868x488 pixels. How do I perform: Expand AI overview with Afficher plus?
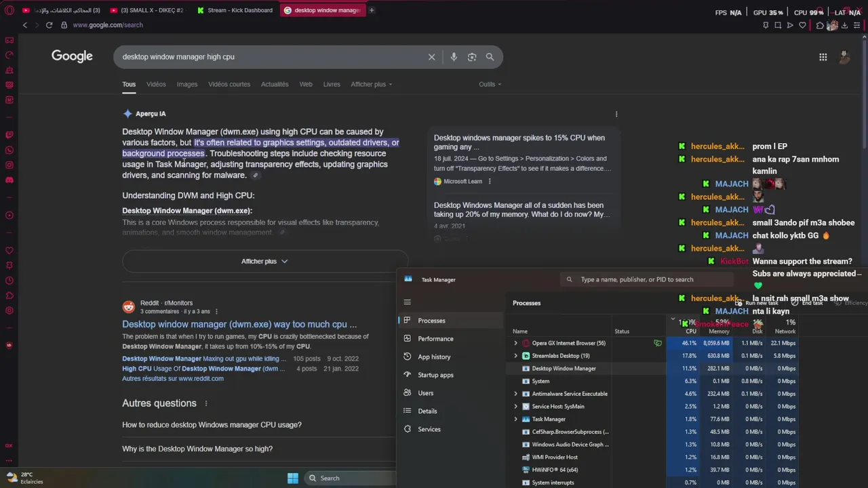click(x=264, y=261)
